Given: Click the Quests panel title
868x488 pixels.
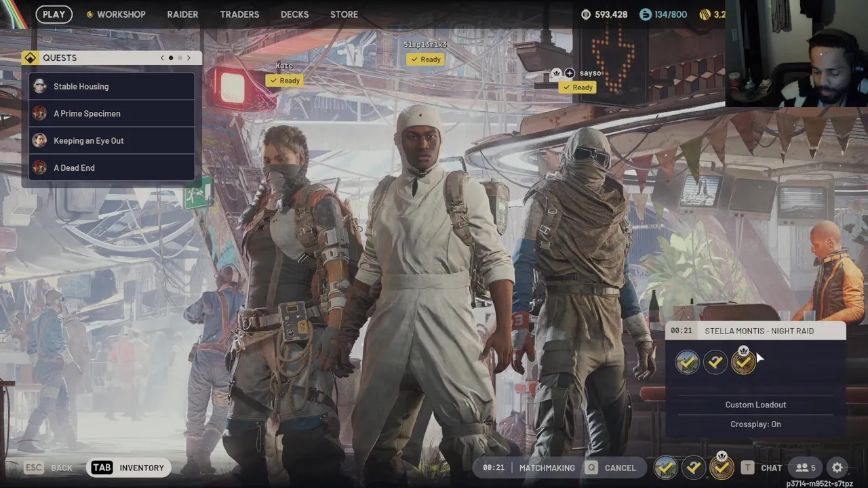Looking at the screenshot, I should 60,58.
